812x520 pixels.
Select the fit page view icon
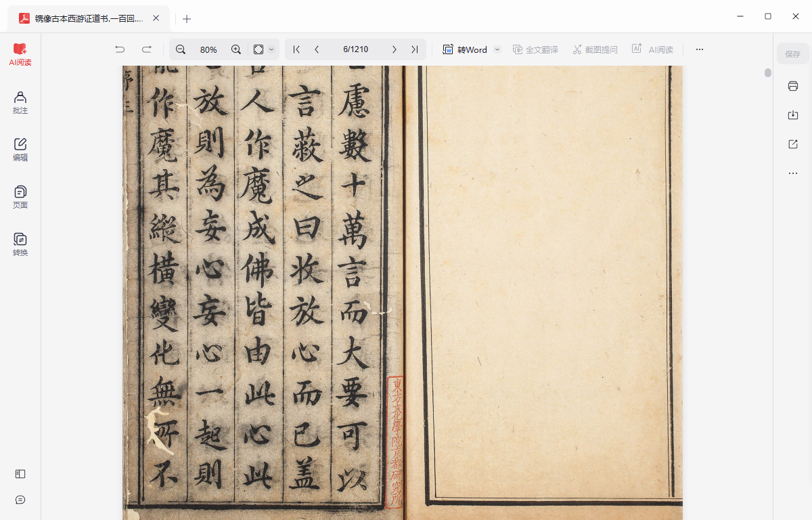click(x=258, y=49)
